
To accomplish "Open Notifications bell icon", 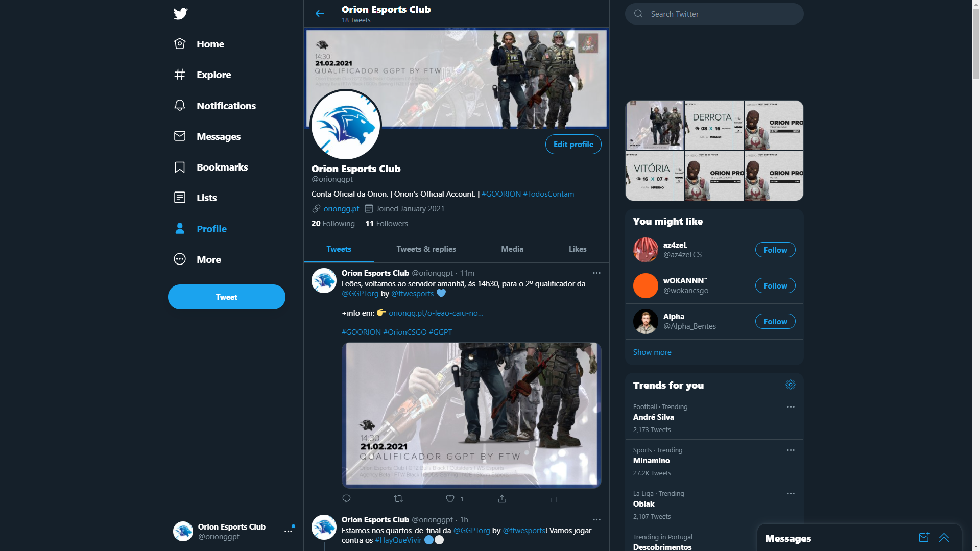I will [x=180, y=106].
